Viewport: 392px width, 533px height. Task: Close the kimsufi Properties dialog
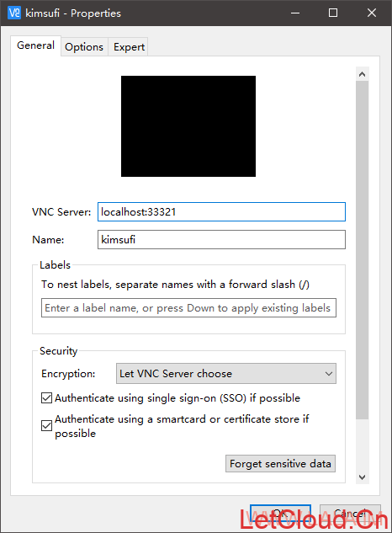[x=372, y=13]
